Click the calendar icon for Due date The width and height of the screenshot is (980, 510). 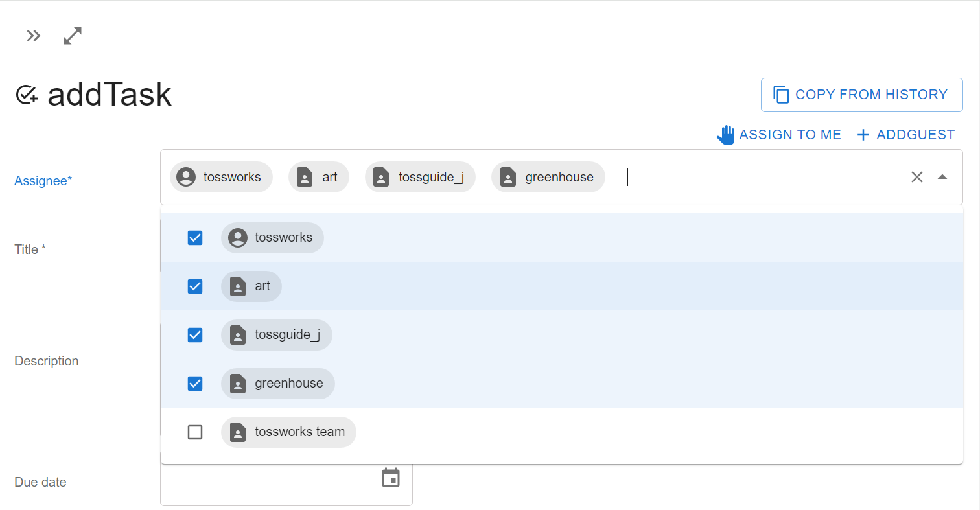(x=390, y=478)
